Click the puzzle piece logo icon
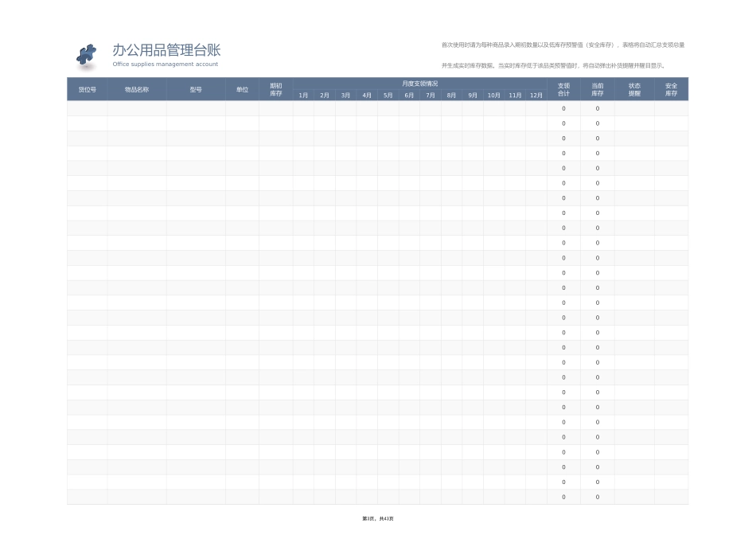756x535 pixels. pos(85,53)
